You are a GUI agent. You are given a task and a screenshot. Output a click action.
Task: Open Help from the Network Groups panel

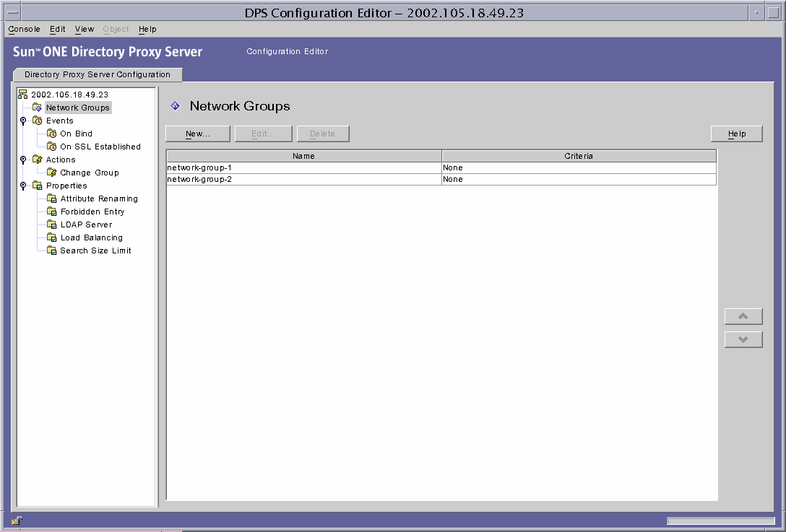[736, 134]
